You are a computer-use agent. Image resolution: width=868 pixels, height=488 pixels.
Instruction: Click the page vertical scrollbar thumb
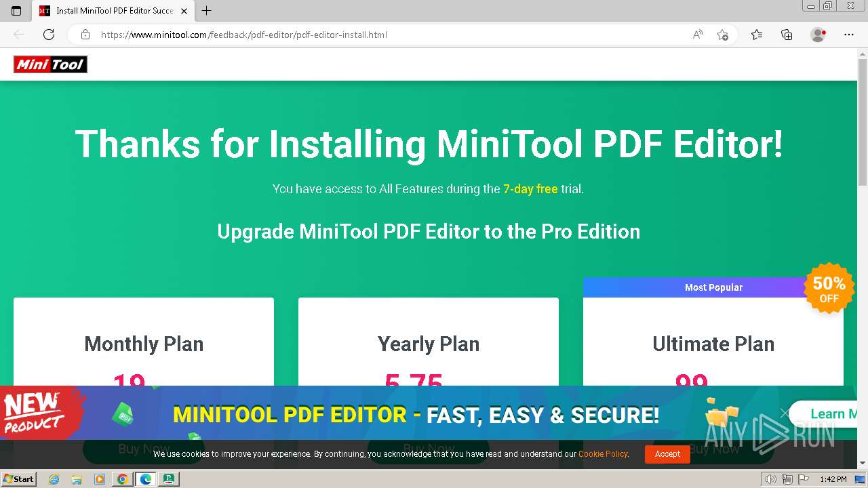[863, 122]
